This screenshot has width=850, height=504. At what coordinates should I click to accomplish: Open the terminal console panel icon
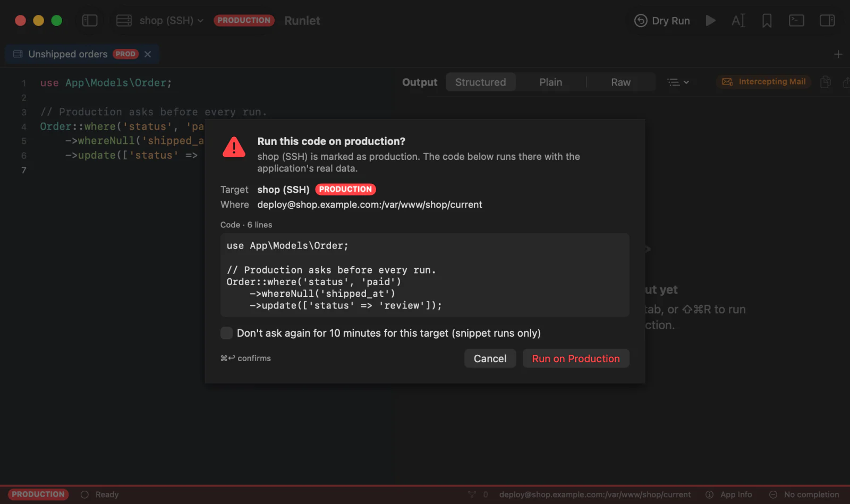tap(796, 21)
